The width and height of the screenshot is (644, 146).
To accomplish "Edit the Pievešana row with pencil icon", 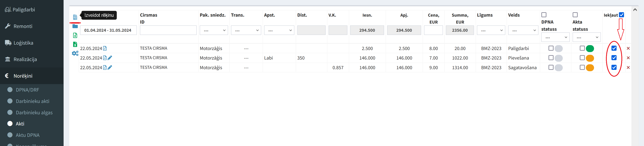I will (110, 58).
